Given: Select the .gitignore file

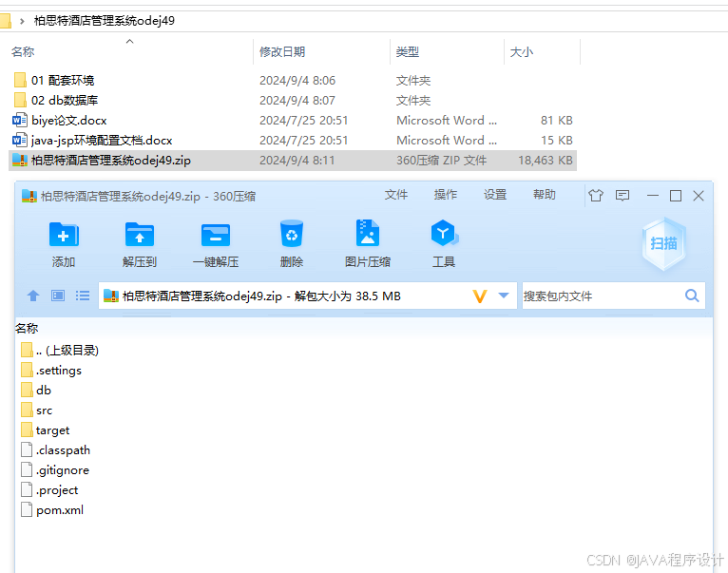Looking at the screenshot, I should tap(55, 470).
